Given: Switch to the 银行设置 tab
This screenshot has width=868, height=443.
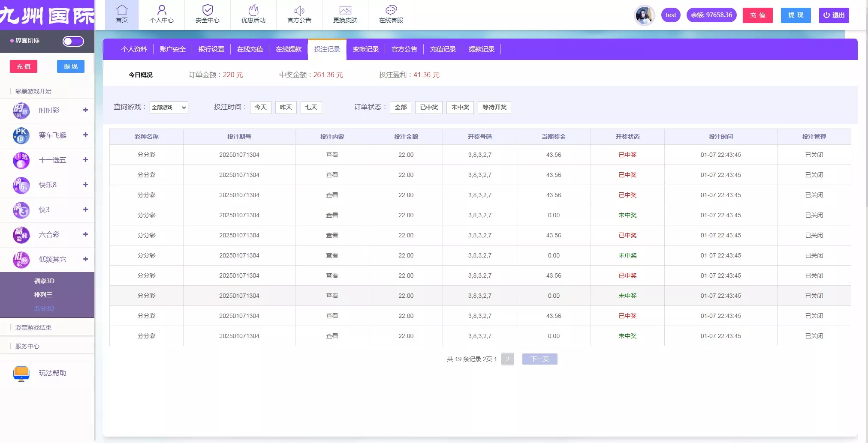Looking at the screenshot, I should coord(211,49).
